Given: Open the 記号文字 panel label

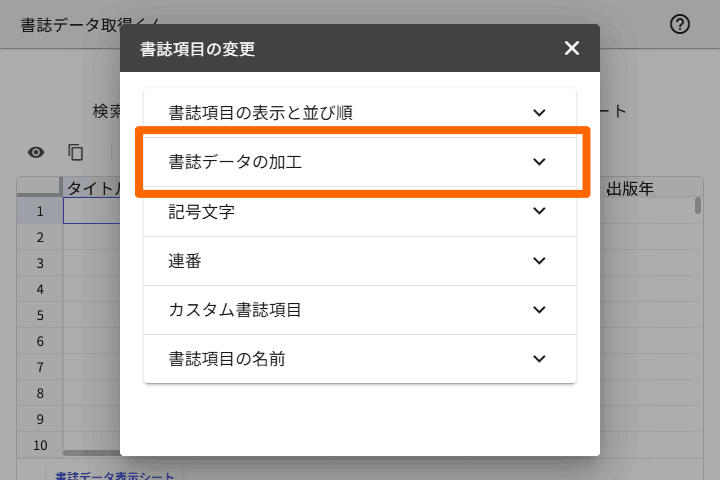Looking at the screenshot, I should tap(202, 211).
